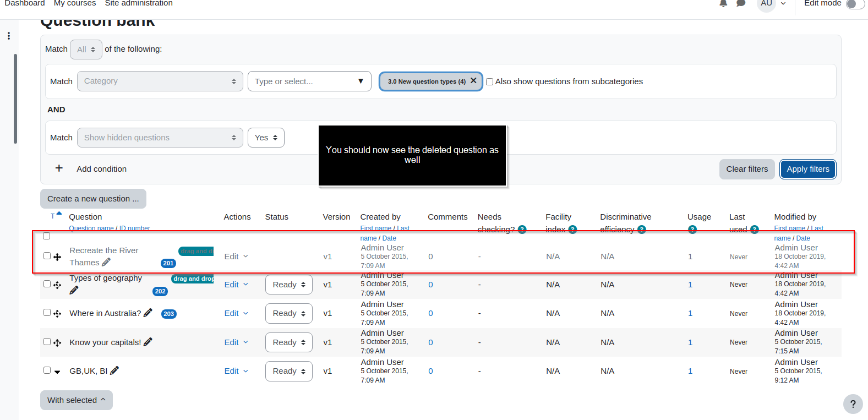
Task: Open Ready status dropdown for Know your capitals!
Action: coord(289,342)
